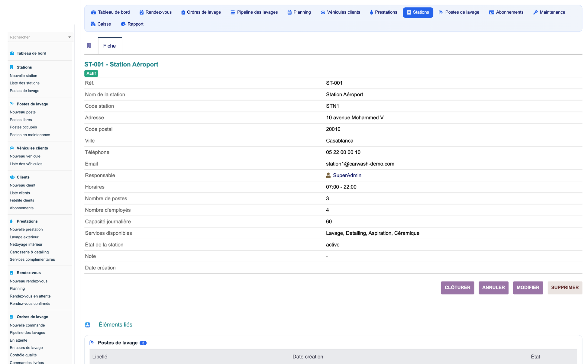Click the Rapport pie chart icon

pyautogui.click(x=123, y=24)
